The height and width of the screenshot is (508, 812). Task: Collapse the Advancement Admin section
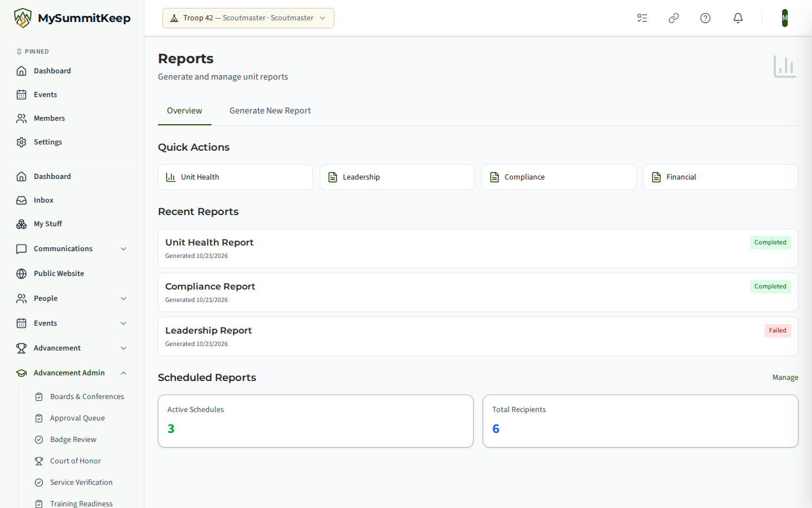pos(72,373)
